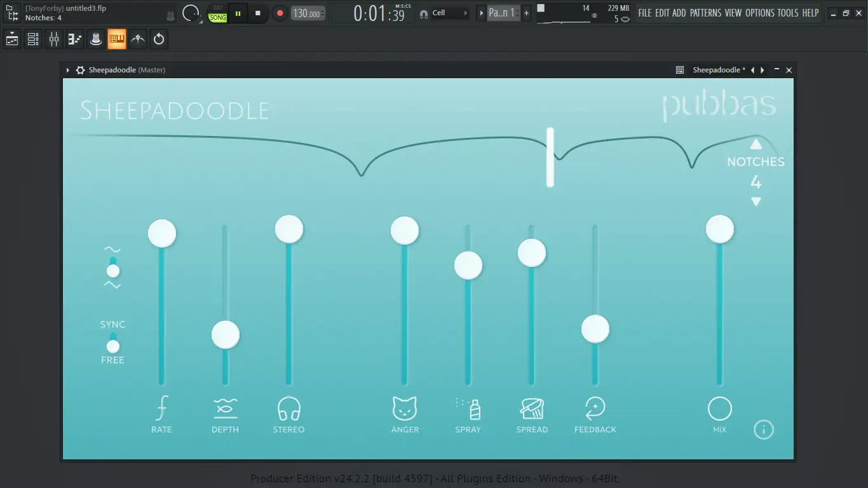The image size is (868, 488).
Task: Open the HELP menu
Action: click(810, 13)
